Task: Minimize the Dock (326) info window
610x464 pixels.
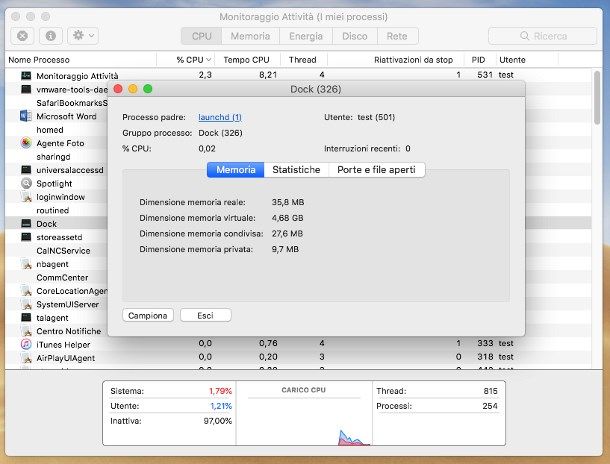Action: pyautogui.click(x=133, y=89)
